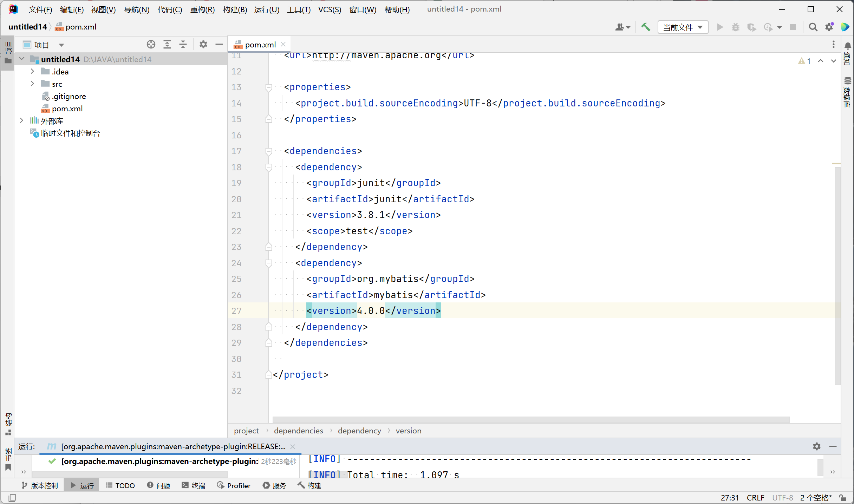Click the debug bug icon in toolbar

(x=735, y=27)
